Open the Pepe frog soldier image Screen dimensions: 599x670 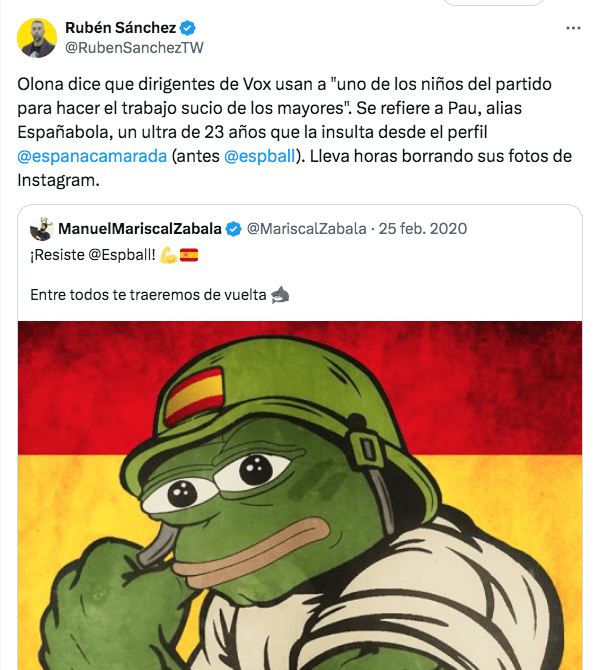tap(300, 495)
